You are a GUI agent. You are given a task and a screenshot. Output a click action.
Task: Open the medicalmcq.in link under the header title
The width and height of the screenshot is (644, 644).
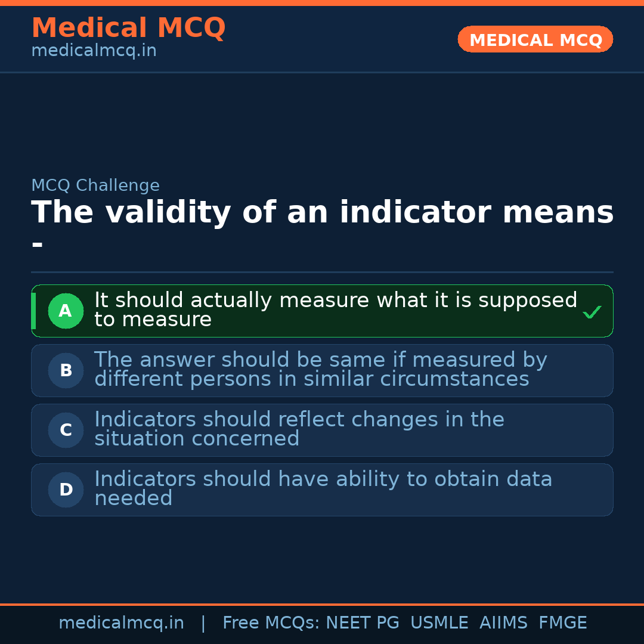(94, 51)
